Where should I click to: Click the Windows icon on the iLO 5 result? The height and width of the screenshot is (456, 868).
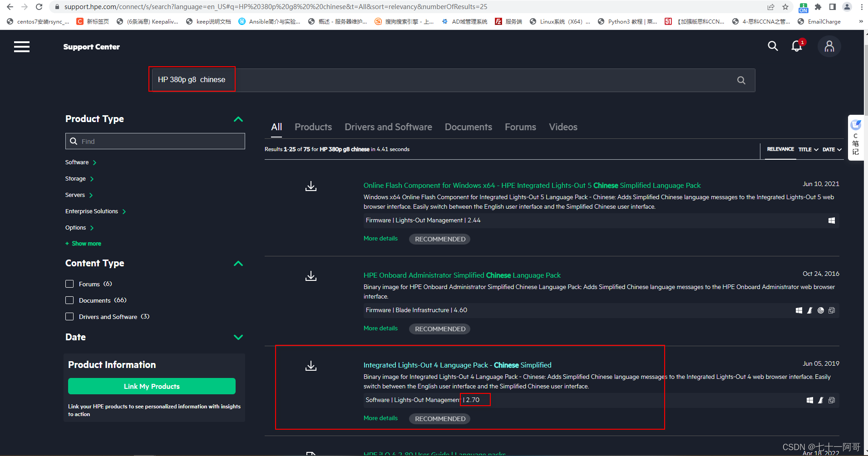click(x=832, y=221)
